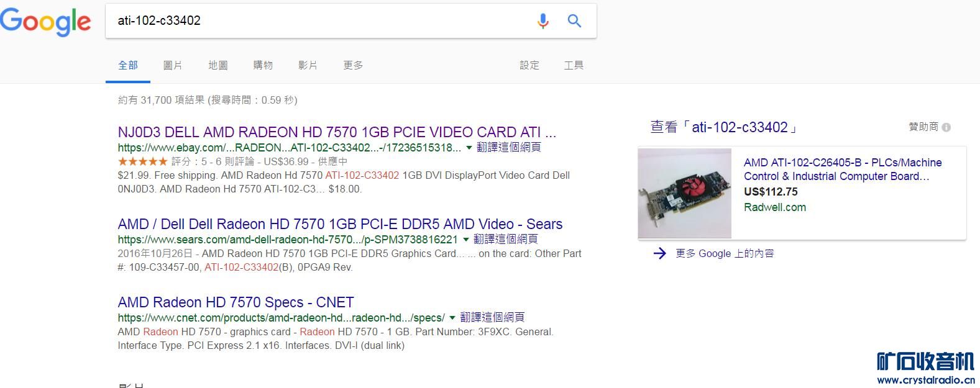Image resolution: width=980 pixels, height=388 pixels.
Task: Expand the sears.com result URL dropdown arrow
Action: 465,240
